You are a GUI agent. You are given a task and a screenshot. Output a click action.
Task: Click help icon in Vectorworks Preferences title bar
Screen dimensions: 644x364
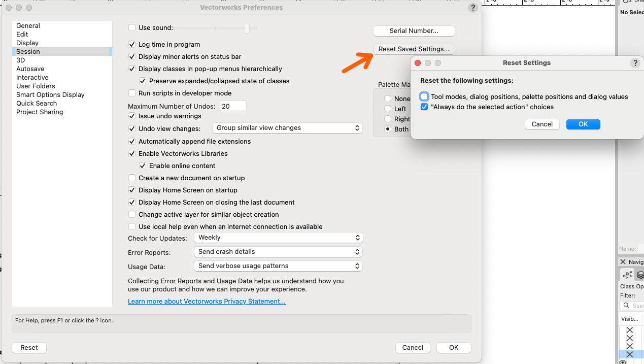(472, 8)
